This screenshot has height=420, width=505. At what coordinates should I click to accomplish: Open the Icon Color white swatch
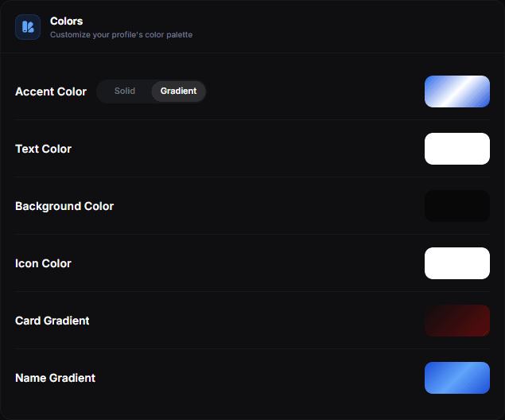pyautogui.click(x=457, y=263)
